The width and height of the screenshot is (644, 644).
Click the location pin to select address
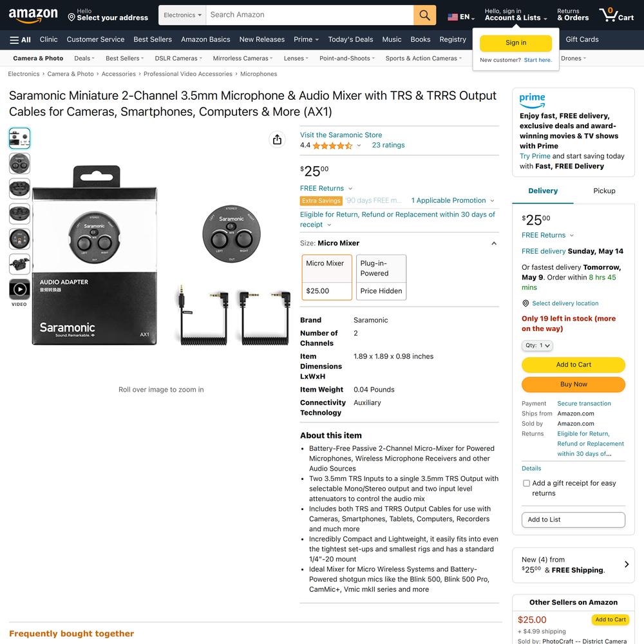(x=71, y=17)
